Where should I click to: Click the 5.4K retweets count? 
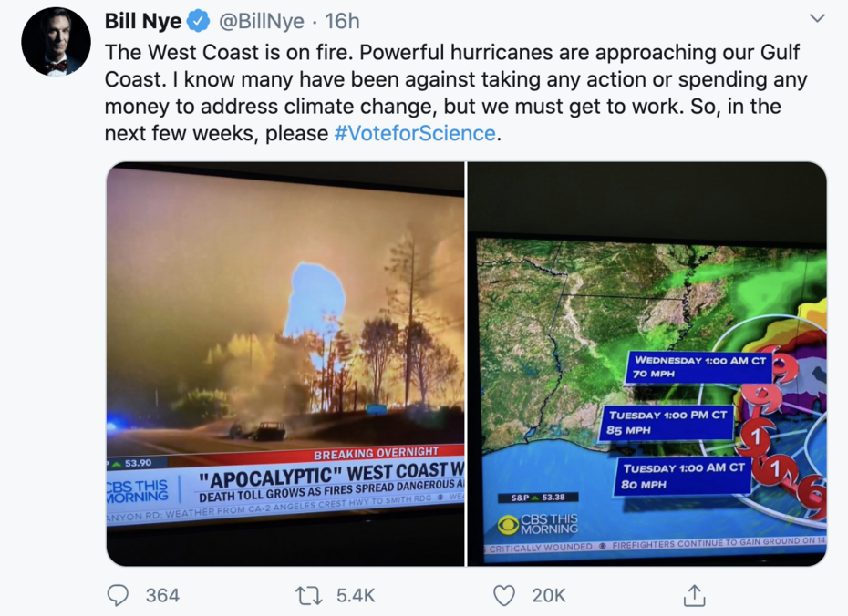[x=356, y=595]
